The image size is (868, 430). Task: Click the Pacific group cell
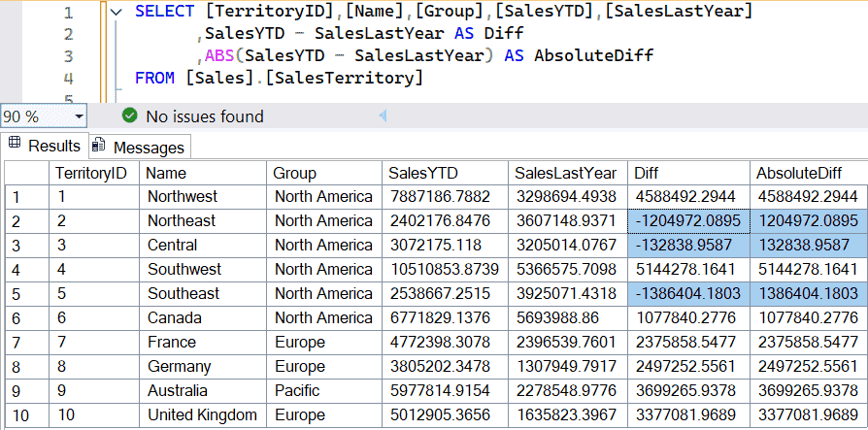coord(324,391)
